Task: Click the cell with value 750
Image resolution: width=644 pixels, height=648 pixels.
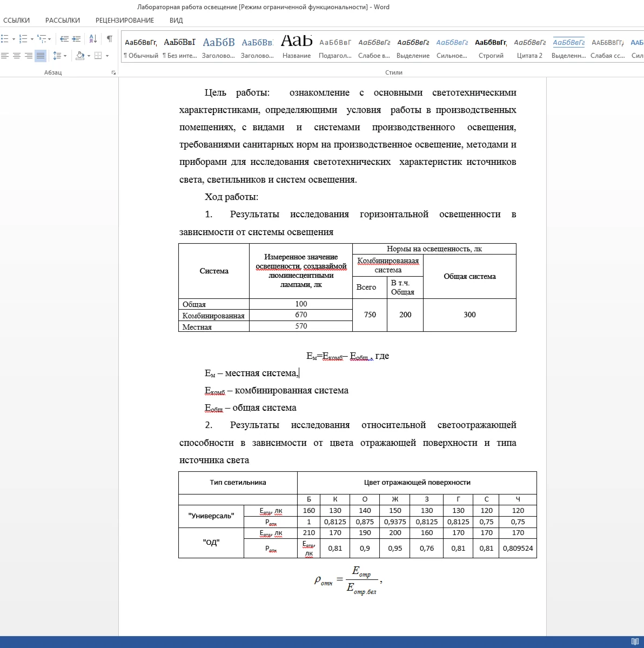Action: coord(370,315)
